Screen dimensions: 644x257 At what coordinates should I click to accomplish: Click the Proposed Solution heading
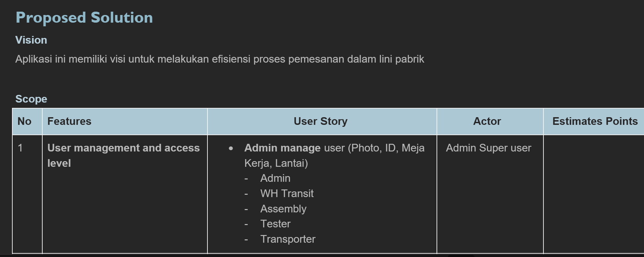(x=84, y=18)
